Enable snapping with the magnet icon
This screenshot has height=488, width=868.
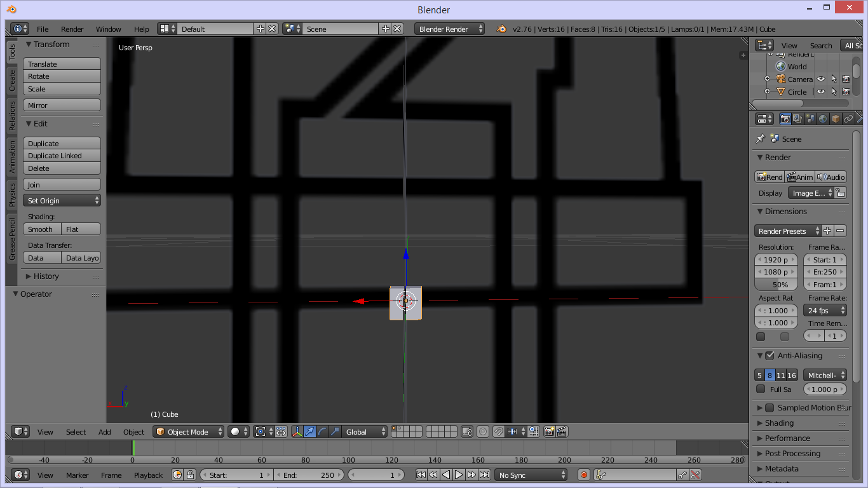(498, 431)
